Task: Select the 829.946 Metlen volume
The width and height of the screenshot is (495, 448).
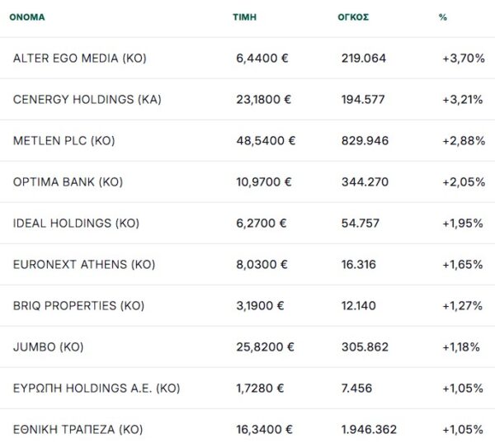Action: point(365,141)
